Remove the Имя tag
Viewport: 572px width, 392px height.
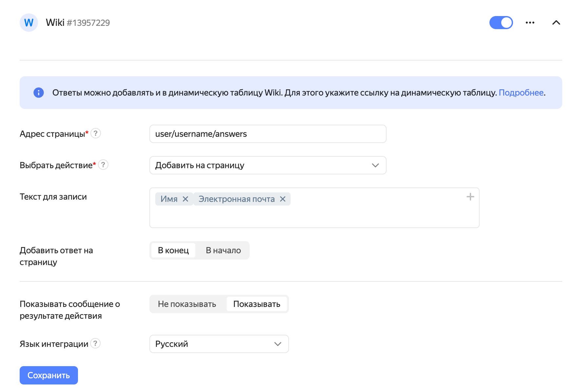click(x=185, y=199)
